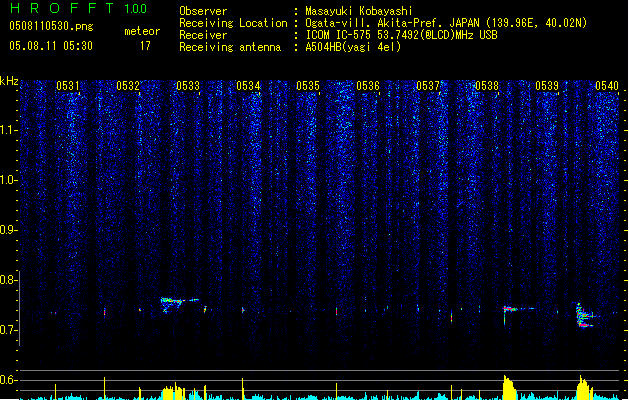Click the yellow power peak before 0540

tap(584, 387)
